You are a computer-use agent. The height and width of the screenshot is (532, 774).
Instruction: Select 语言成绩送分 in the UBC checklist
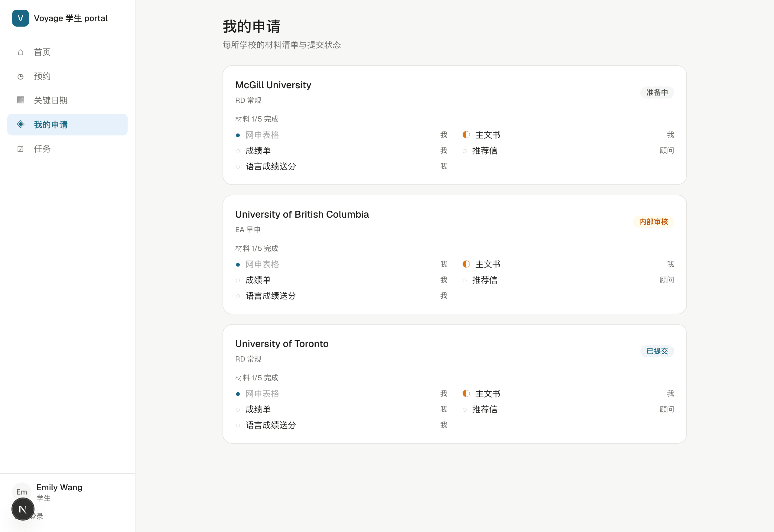pos(271,296)
